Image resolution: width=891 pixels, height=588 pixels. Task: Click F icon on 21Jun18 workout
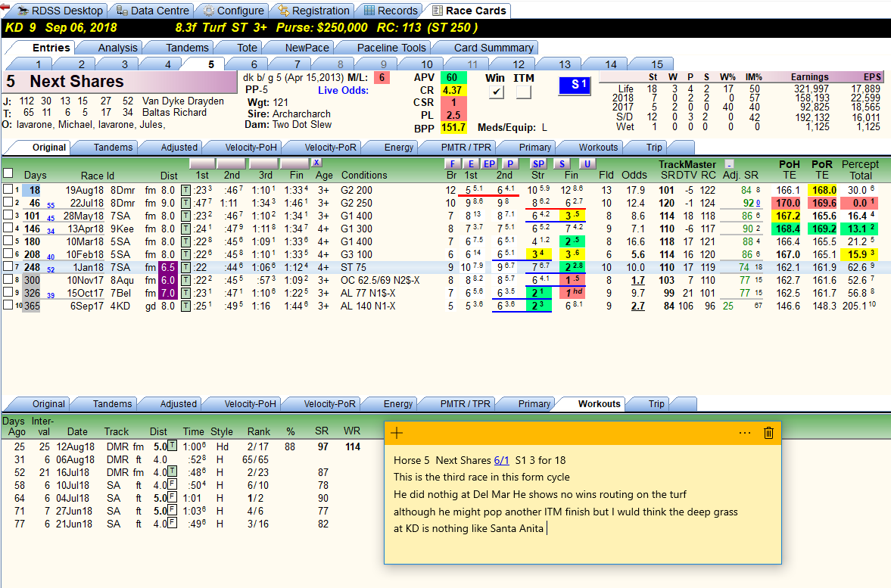click(172, 523)
